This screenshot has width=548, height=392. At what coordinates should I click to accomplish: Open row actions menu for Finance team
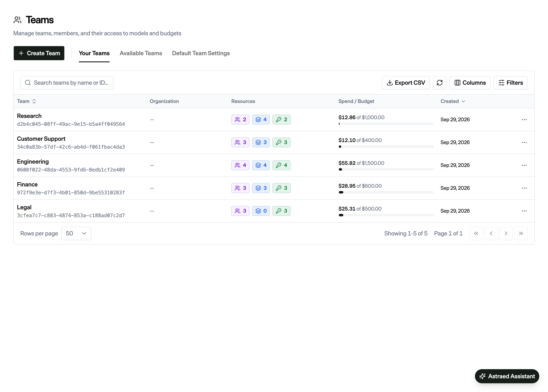[x=524, y=188]
